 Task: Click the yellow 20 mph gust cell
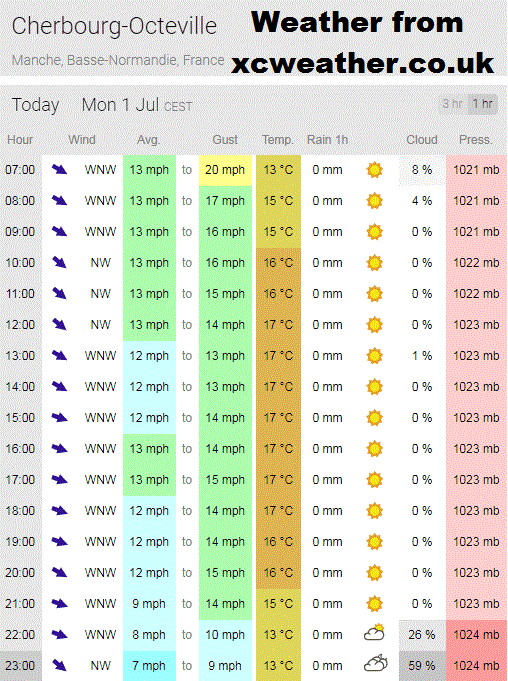pos(225,170)
